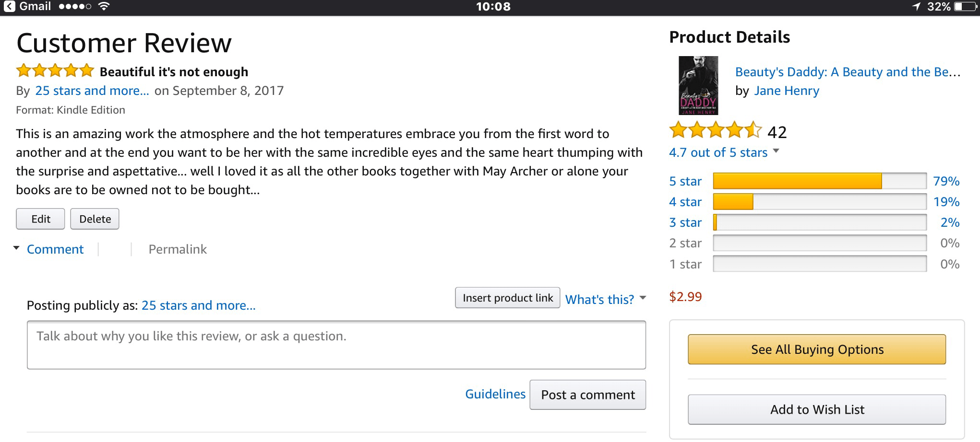The image size is (980, 442).
Task: Open author Jane Henry's page
Action: point(787,91)
